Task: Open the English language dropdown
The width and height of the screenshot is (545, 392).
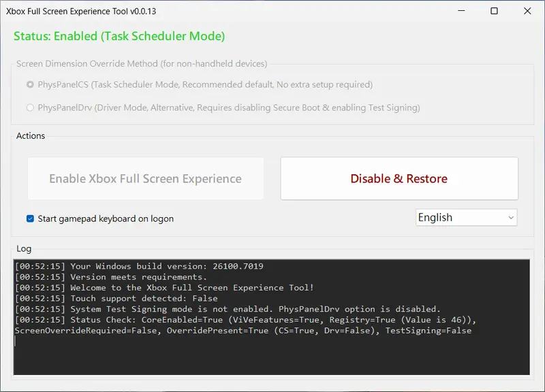Action: click(x=466, y=217)
